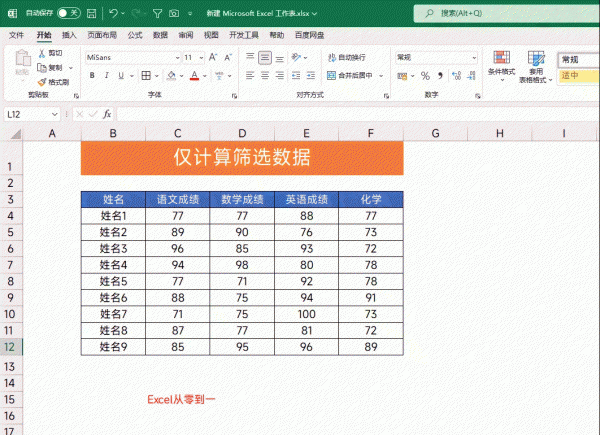Screen dimensions: 600x435
Task: Click the Align Left icon
Action: [250, 76]
